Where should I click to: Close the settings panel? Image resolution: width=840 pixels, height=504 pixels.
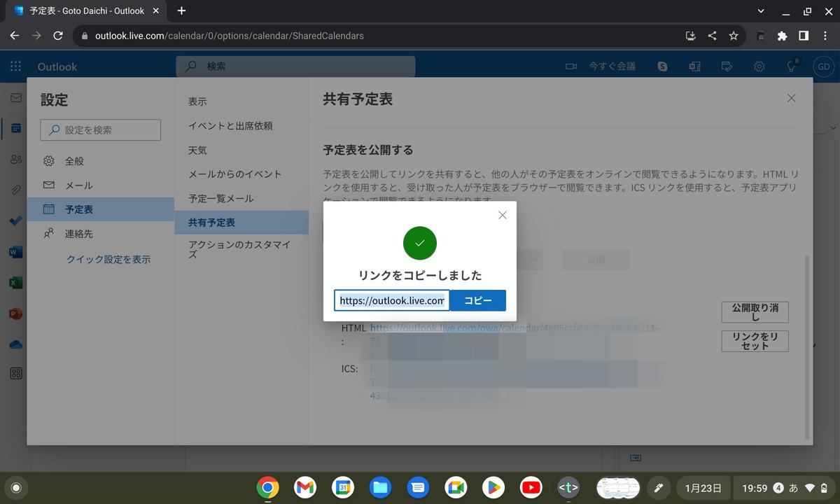pyautogui.click(x=791, y=98)
